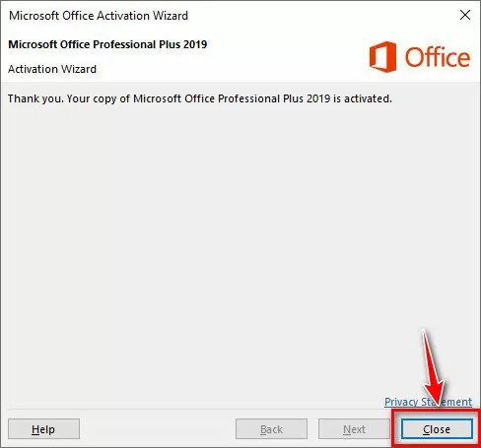Click the greyed-out Next button
Screen dimensions: 481x448
(x=354, y=429)
